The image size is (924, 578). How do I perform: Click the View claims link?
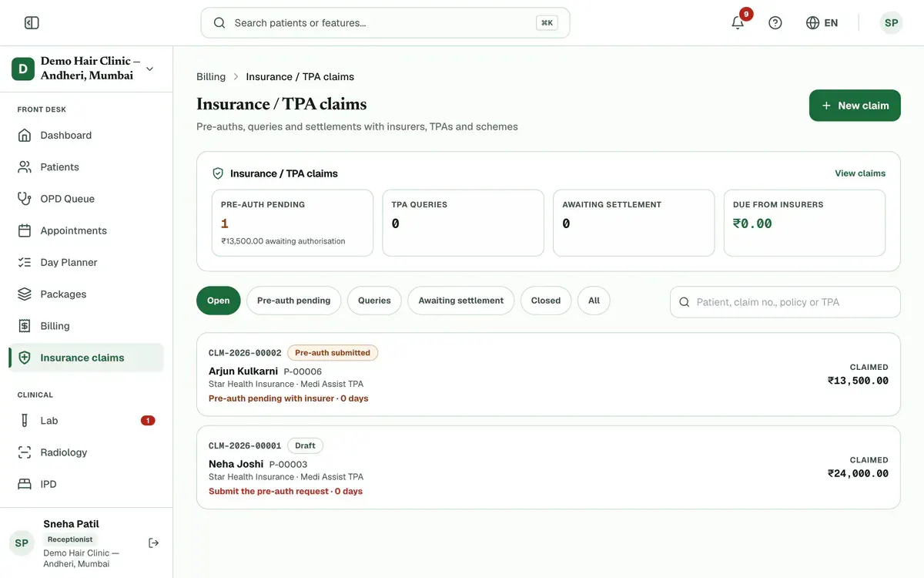[860, 173]
